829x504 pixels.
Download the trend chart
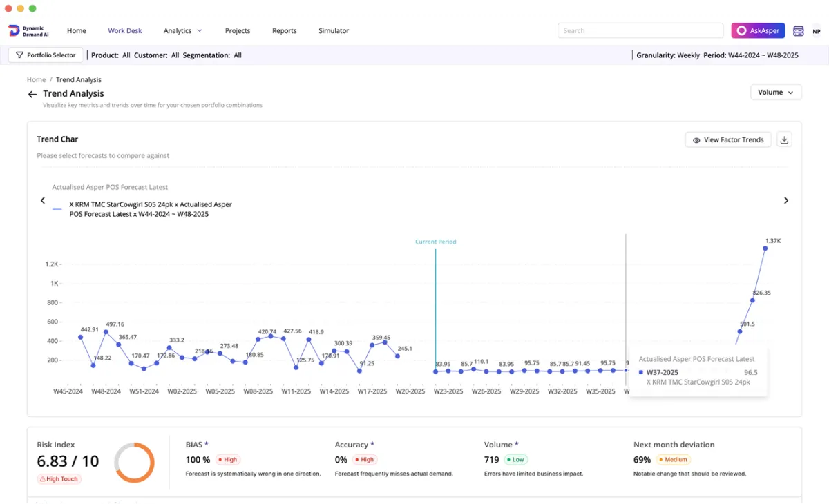pyautogui.click(x=784, y=139)
